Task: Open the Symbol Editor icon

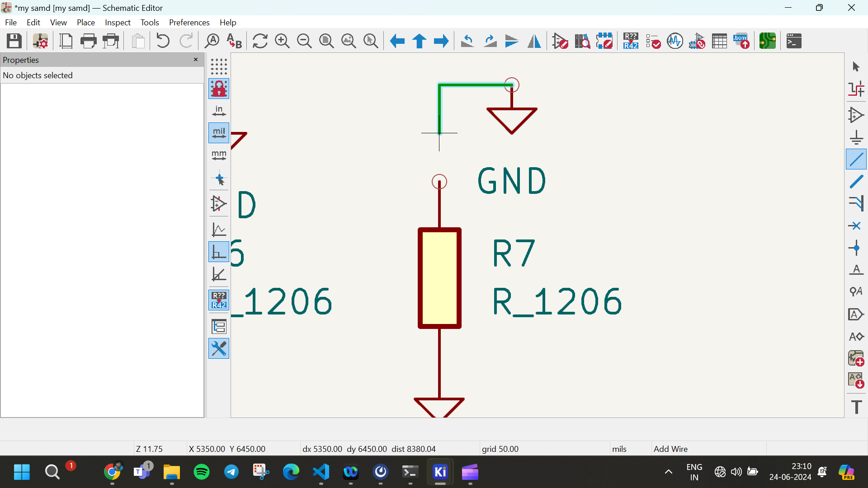Action: pos(561,41)
